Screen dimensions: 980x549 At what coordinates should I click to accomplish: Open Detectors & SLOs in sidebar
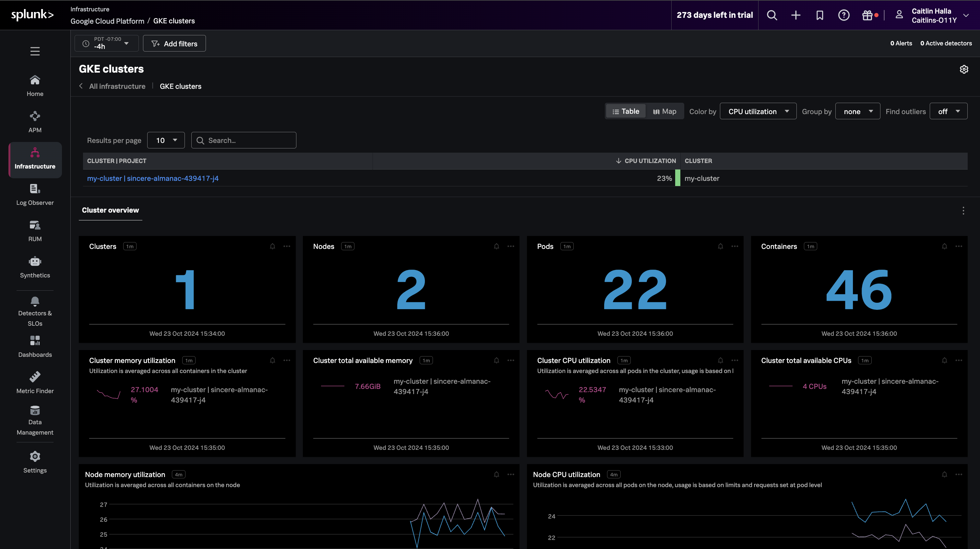[x=35, y=311]
